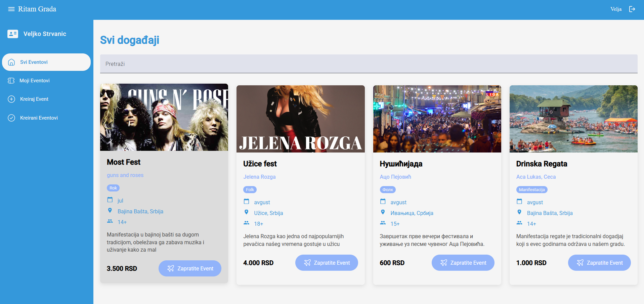Viewport: 644px width, 304px height.
Task: Click the ticket icon for Moji Eventovi
Action: click(11, 81)
